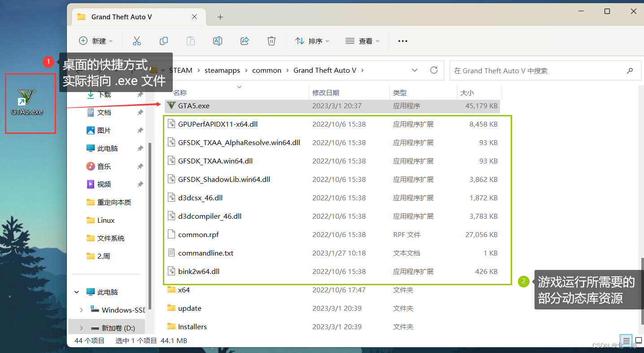Open the three-dot more options menu
Screen dimensions: 644x353
[403, 41]
